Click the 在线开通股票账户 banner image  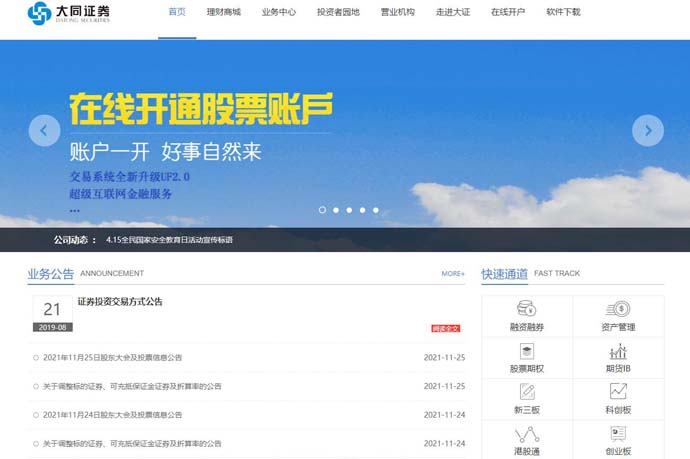201,108
